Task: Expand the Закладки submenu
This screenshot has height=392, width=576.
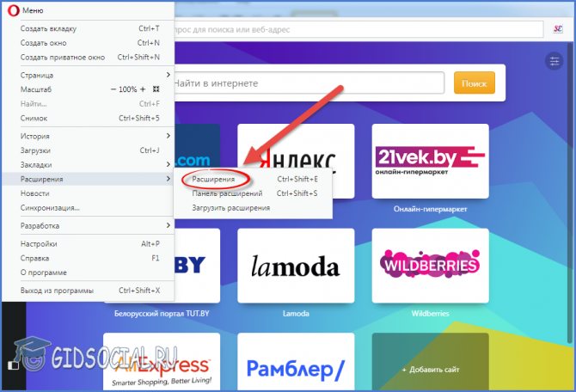Action: [89, 164]
